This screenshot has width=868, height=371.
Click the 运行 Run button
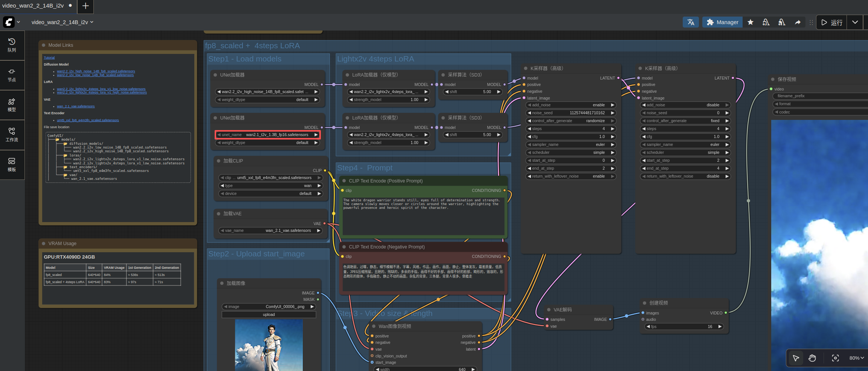click(832, 22)
